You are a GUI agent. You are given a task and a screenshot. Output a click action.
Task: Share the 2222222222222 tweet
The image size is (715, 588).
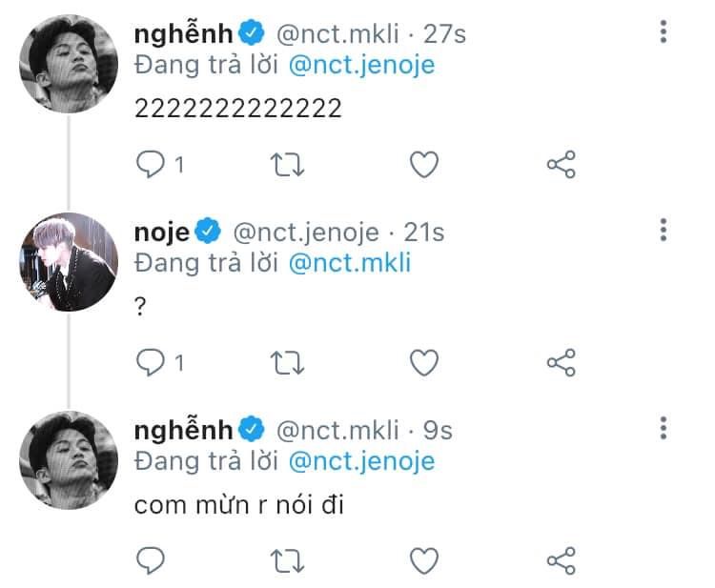[561, 165]
